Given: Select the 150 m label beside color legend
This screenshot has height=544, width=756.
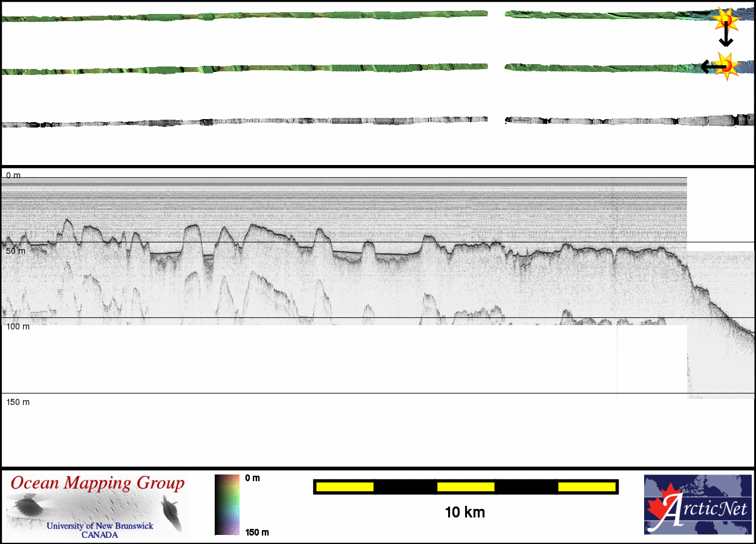Looking at the screenshot, I should (256, 532).
